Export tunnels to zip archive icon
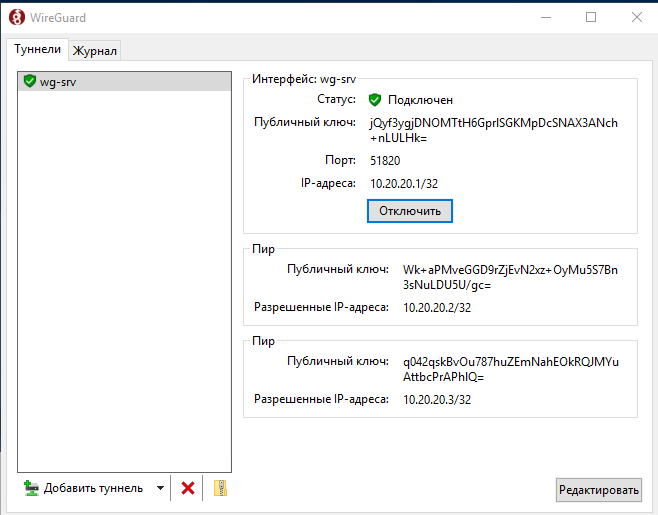Viewport: 658px width, 515px height. pyautogui.click(x=220, y=488)
